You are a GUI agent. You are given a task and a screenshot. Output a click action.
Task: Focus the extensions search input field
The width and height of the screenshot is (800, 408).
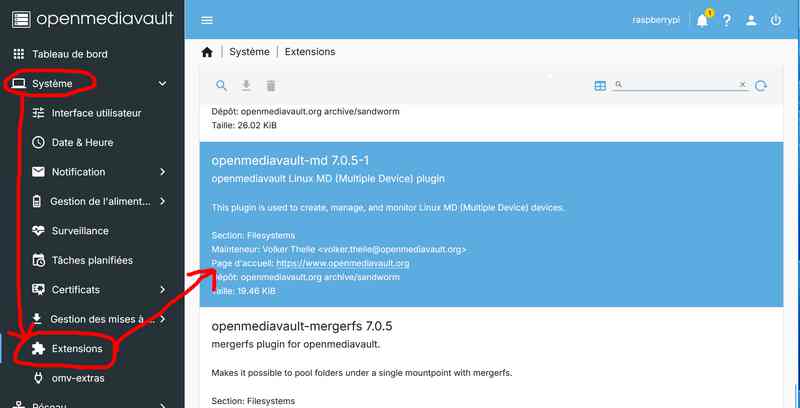pyautogui.click(x=680, y=85)
